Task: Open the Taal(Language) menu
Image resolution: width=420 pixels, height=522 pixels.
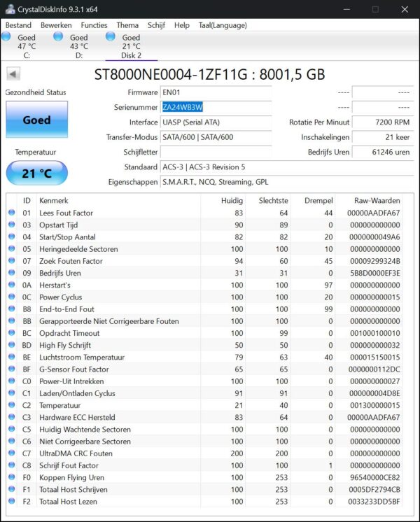Action: (223, 25)
